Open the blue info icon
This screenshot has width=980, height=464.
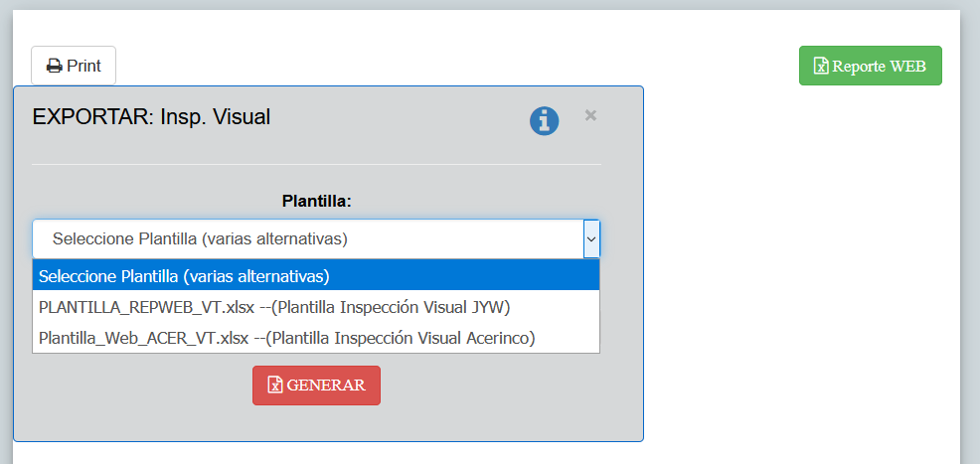(x=544, y=120)
